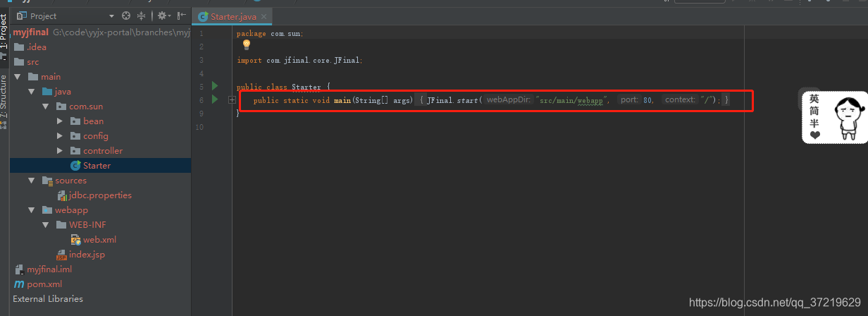
Task: Click the "public class Starter" declaration
Action: point(279,87)
